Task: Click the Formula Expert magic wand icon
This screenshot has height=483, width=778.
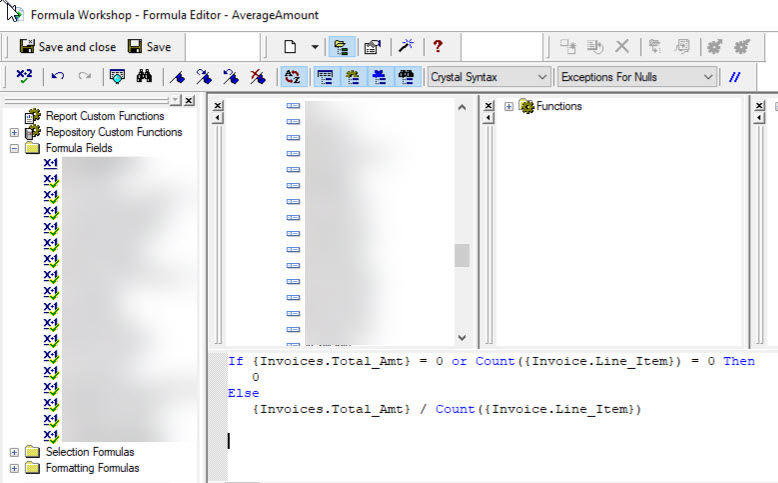Action: pos(406,46)
